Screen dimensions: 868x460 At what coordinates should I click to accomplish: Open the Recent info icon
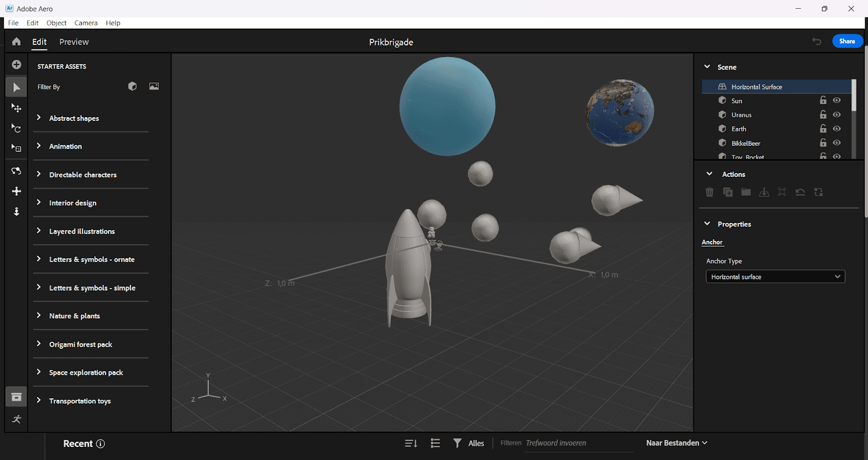100,444
